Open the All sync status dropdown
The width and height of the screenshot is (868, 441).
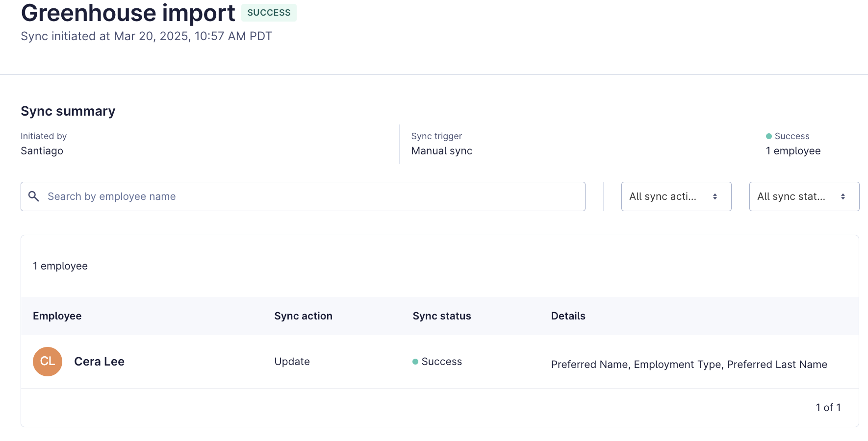pos(804,196)
